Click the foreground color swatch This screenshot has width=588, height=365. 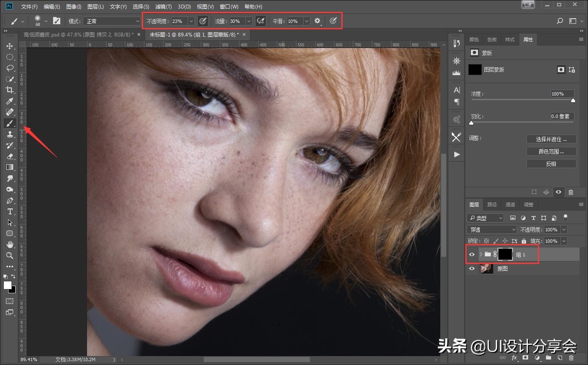(7, 285)
